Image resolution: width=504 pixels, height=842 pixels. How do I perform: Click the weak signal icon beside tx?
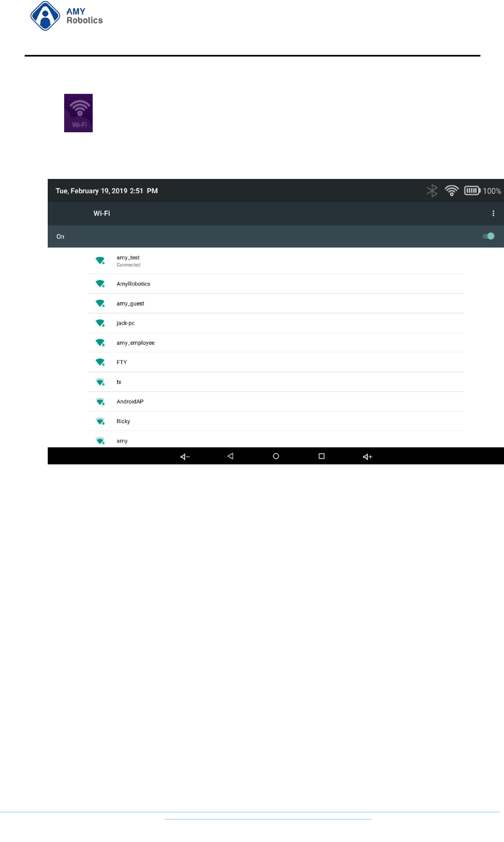click(100, 382)
